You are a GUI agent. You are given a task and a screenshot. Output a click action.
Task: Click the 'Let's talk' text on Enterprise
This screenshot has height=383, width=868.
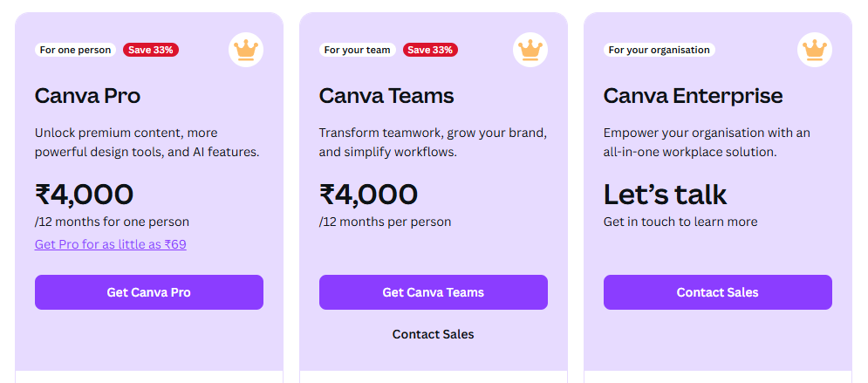pos(665,195)
